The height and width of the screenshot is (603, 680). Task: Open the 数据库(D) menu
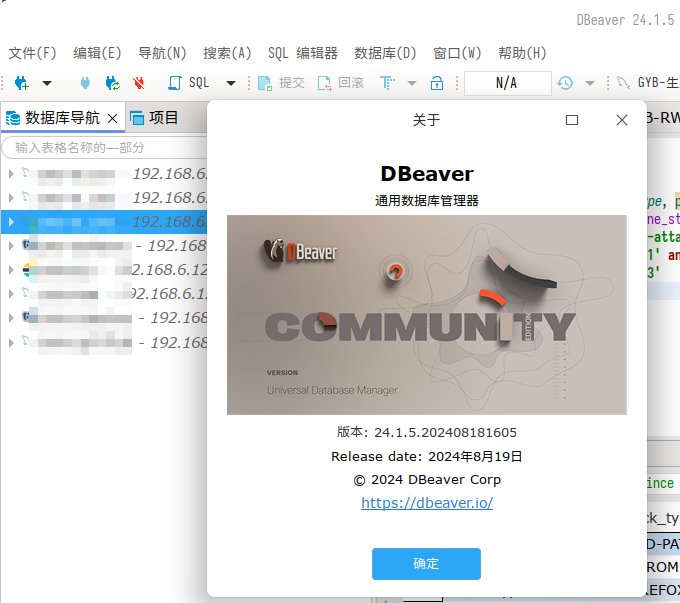(385, 53)
